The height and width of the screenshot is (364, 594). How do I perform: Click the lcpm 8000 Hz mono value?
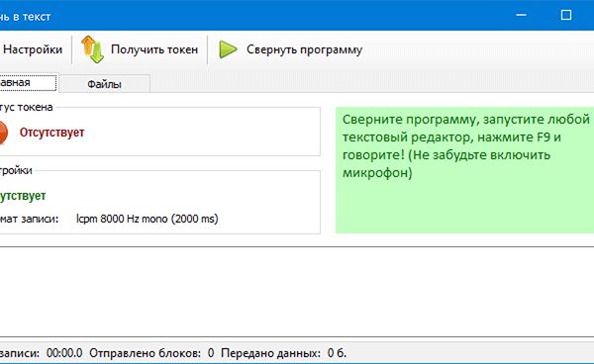point(147,219)
